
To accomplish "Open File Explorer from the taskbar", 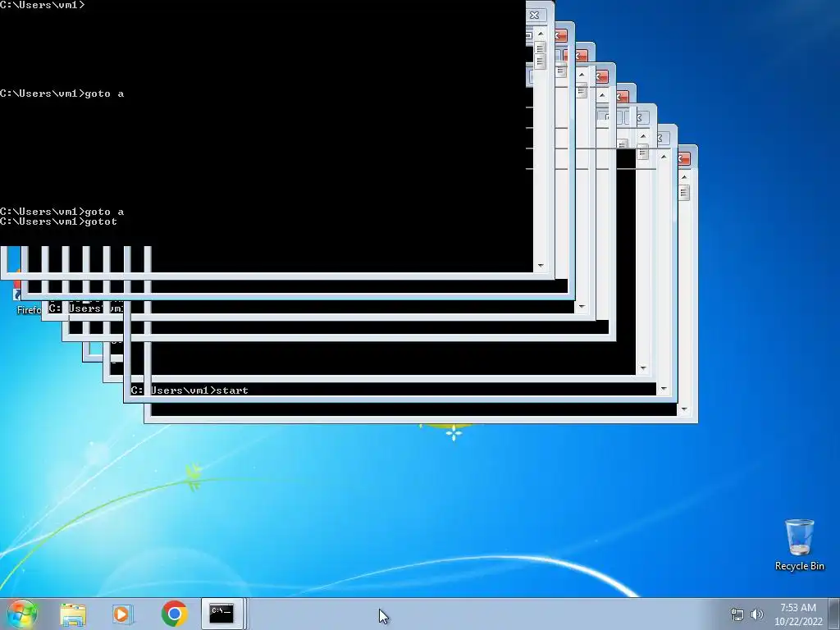I will [x=73, y=614].
